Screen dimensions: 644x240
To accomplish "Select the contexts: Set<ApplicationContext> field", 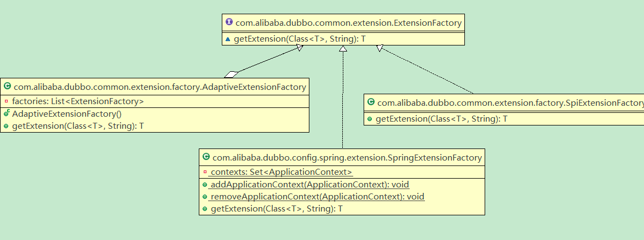I will 281,172.
